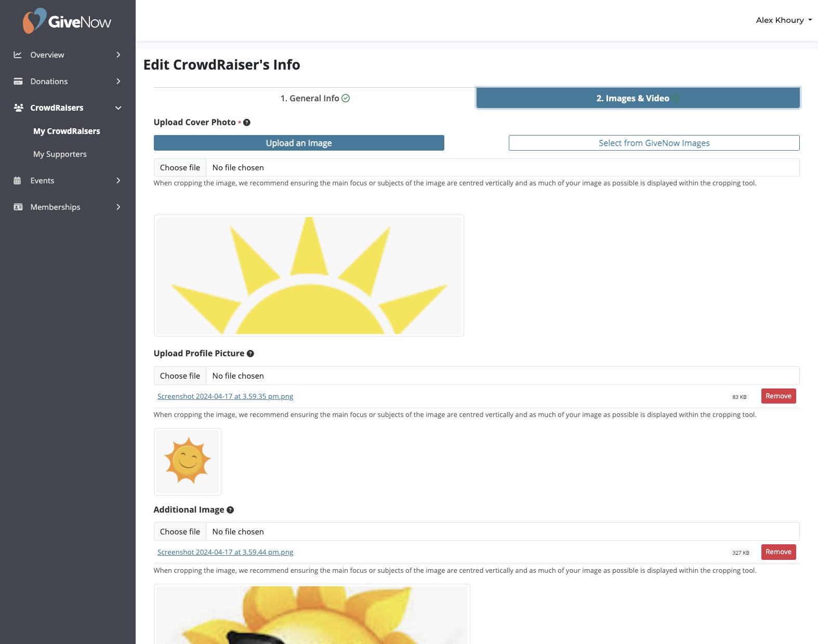Expand the Events menu chevron
The image size is (818, 644).
pyautogui.click(x=118, y=180)
